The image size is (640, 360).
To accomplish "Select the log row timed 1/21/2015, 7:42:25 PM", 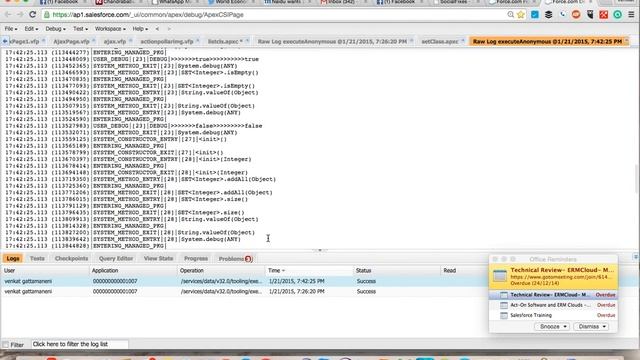I will click(x=245, y=281).
